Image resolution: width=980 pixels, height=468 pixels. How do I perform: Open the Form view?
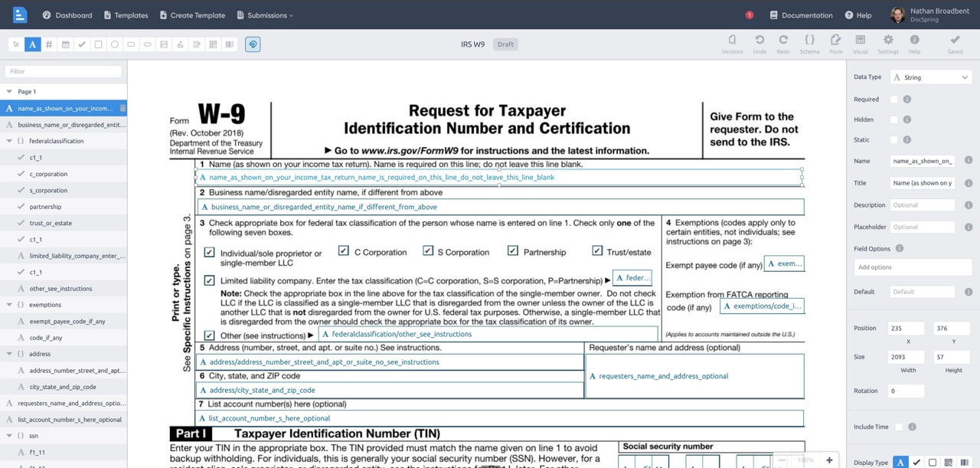point(836,44)
